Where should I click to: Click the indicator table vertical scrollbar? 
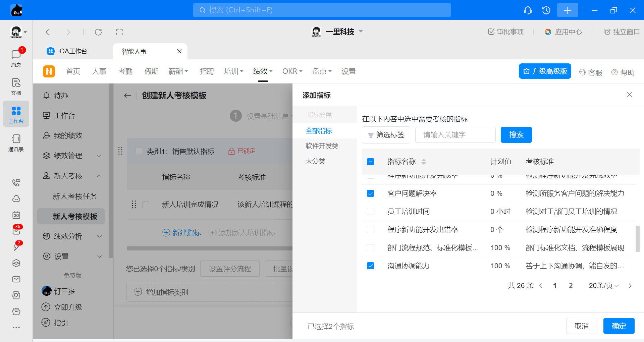point(637,238)
